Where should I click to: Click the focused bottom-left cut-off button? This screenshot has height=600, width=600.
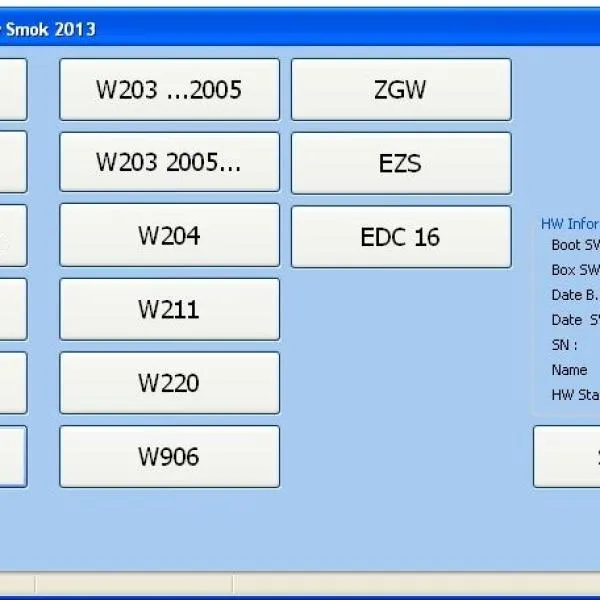pyautogui.click(x=12, y=457)
